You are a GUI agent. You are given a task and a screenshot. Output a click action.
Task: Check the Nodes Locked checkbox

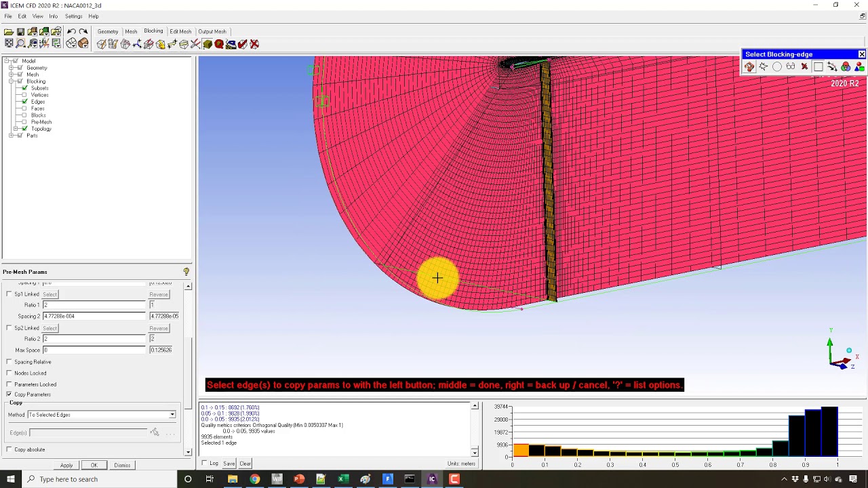click(x=9, y=373)
